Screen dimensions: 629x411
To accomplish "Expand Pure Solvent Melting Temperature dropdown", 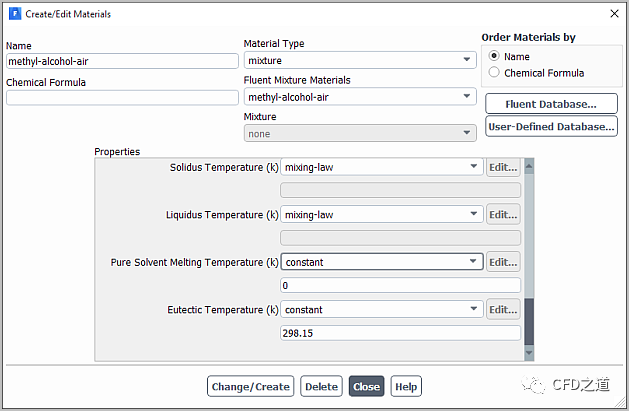I will [x=381, y=262].
